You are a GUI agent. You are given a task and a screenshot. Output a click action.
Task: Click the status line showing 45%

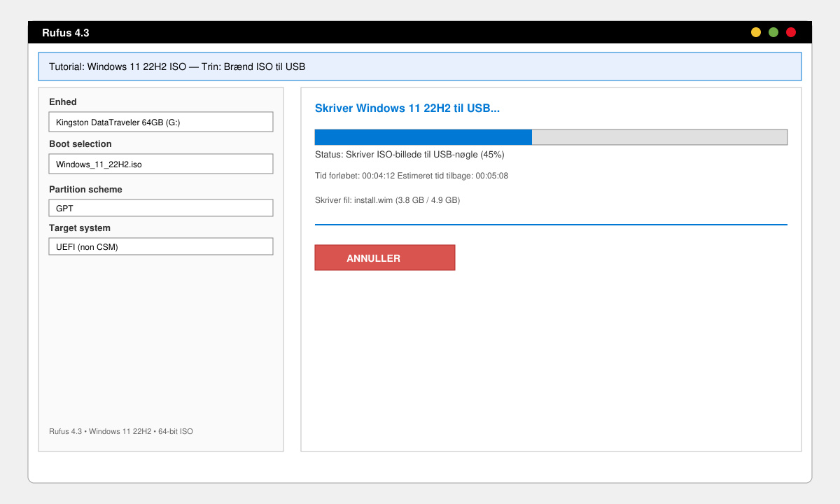409,154
